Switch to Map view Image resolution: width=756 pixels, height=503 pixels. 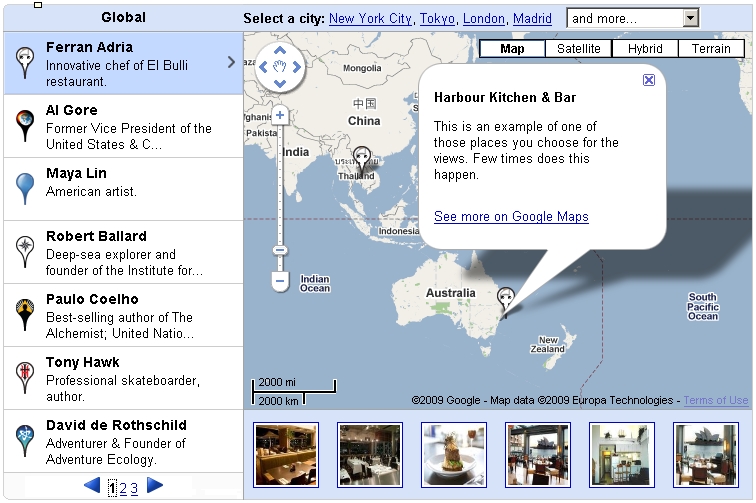[512, 49]
